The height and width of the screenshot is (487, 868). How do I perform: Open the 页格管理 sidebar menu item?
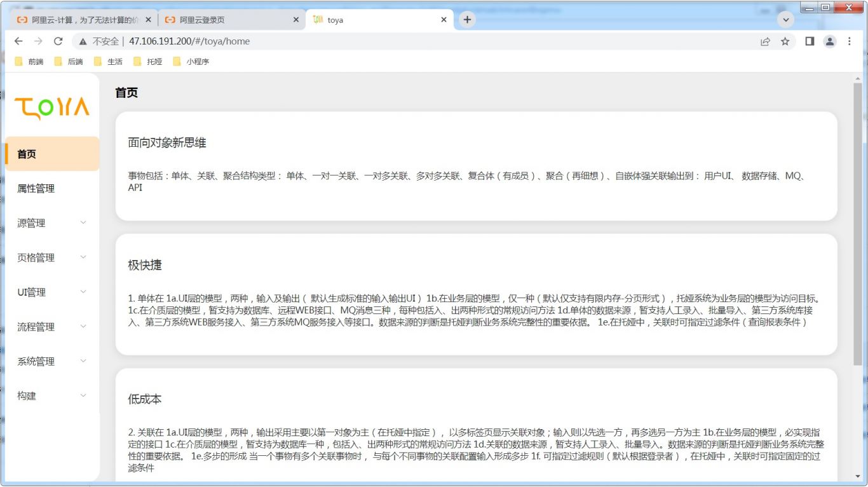pos(52,257)
